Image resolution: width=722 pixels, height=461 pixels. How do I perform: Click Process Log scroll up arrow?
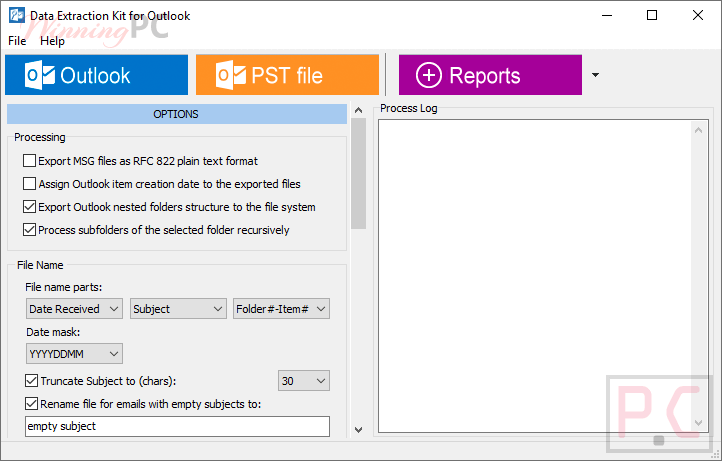pos(699,130)
